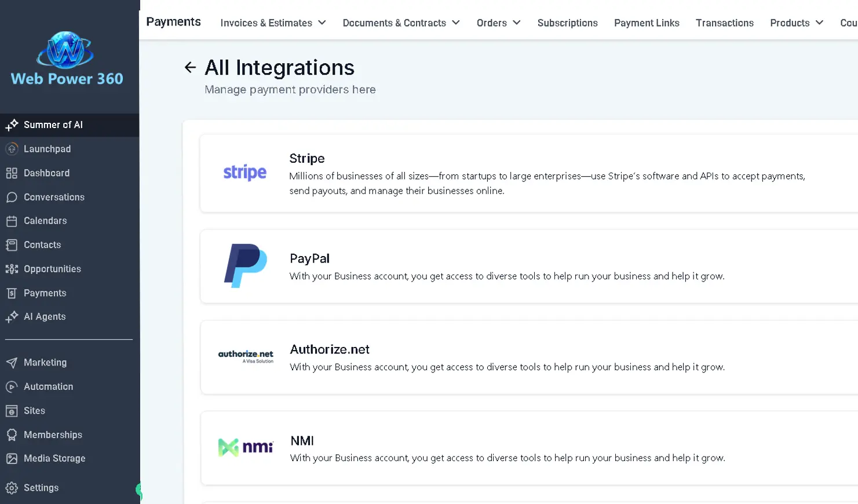Open Documents & Contracts menu label
The height and width of the screenshot is (504, 858).
(x=394, y=23)
